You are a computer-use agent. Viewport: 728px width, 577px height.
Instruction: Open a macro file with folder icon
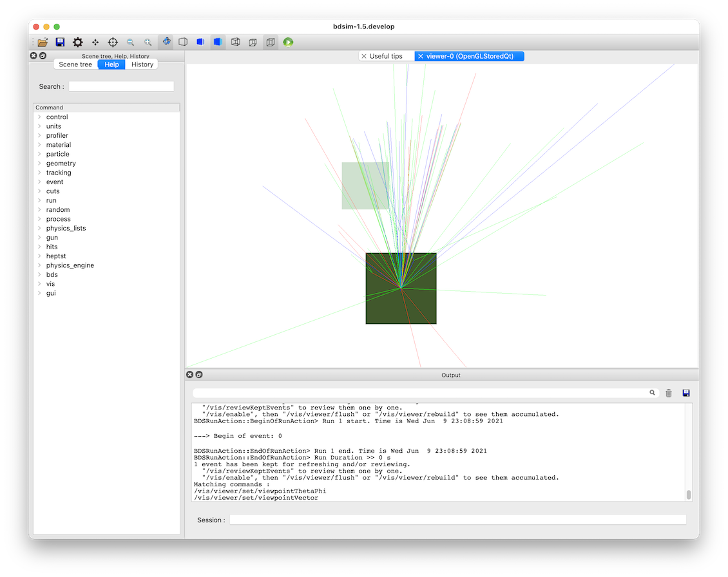[x=43, y=43]
